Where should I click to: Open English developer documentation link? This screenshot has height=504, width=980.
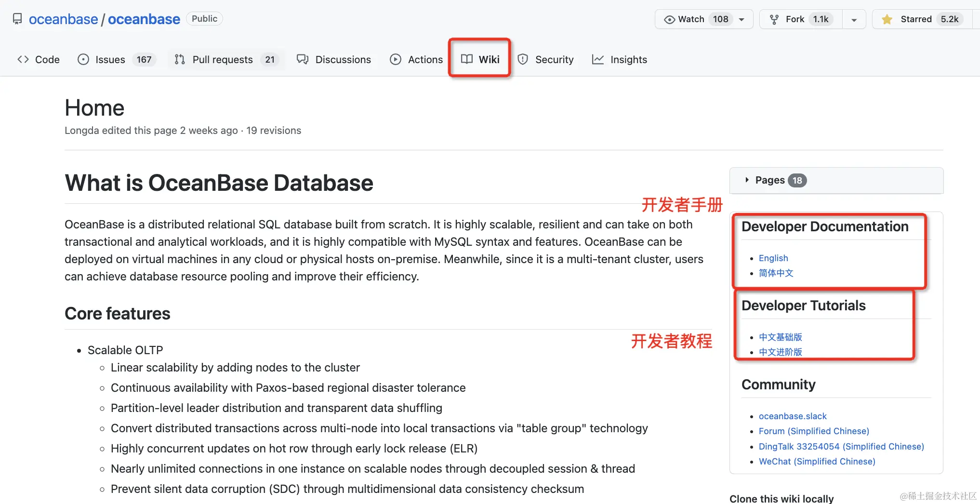pos(773,258)
